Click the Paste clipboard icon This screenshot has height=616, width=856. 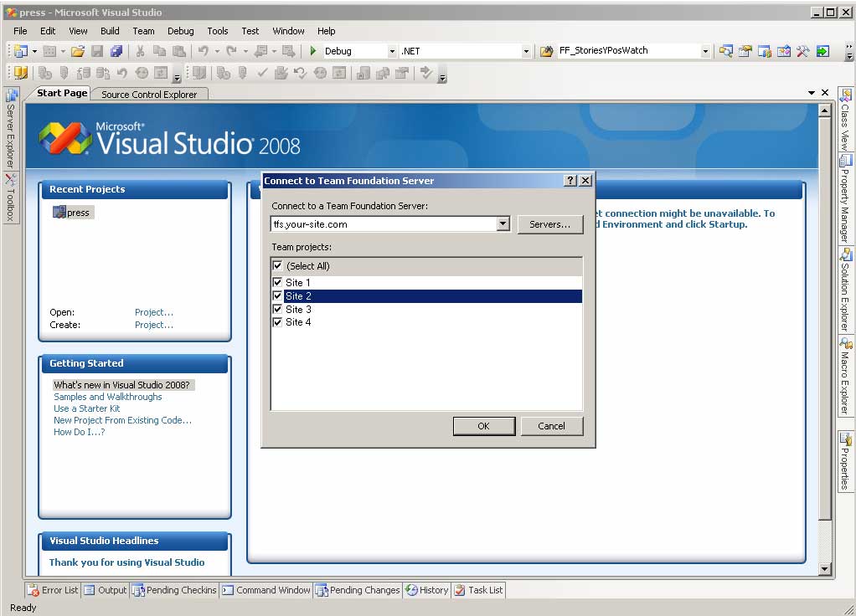pyautogui.click(x=178, y=51)
